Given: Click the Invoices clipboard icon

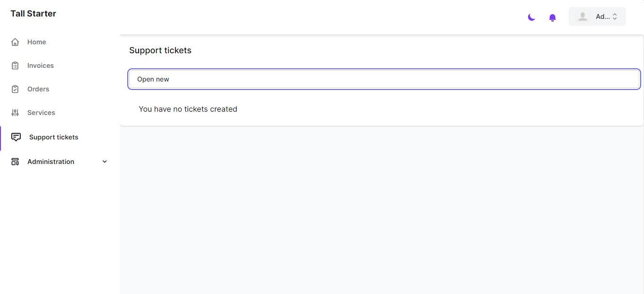Looking at the screenshot, I should [x=15, y=65].
